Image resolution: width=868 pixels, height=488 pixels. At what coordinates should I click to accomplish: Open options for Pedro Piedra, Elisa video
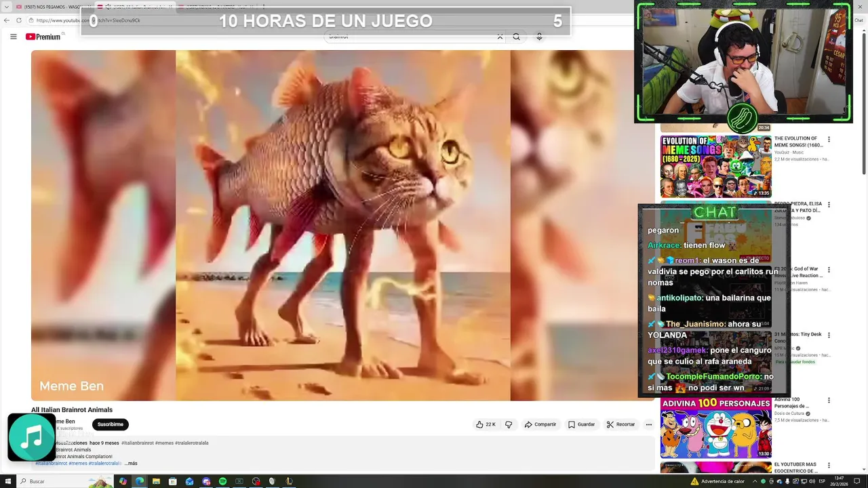[x=829, y=205]
